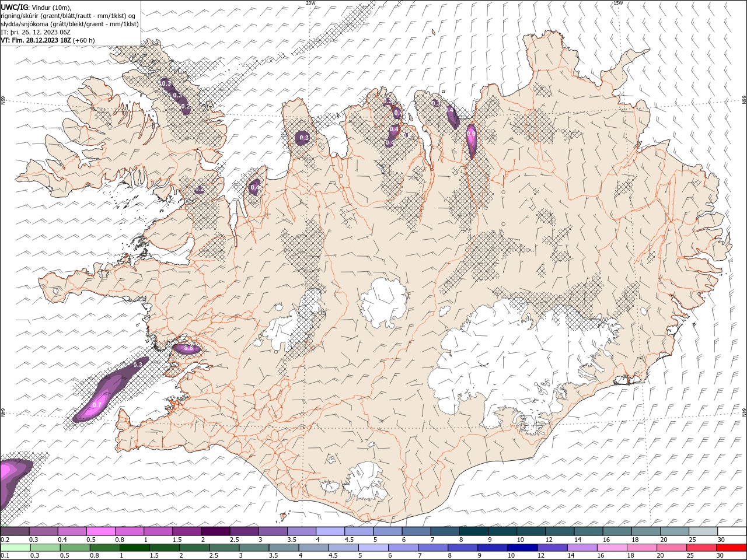Select the initial time 'IT: þri. 26. 12. 2023 06Z'
The image size is (747, 560).
(x=36, y=32)
